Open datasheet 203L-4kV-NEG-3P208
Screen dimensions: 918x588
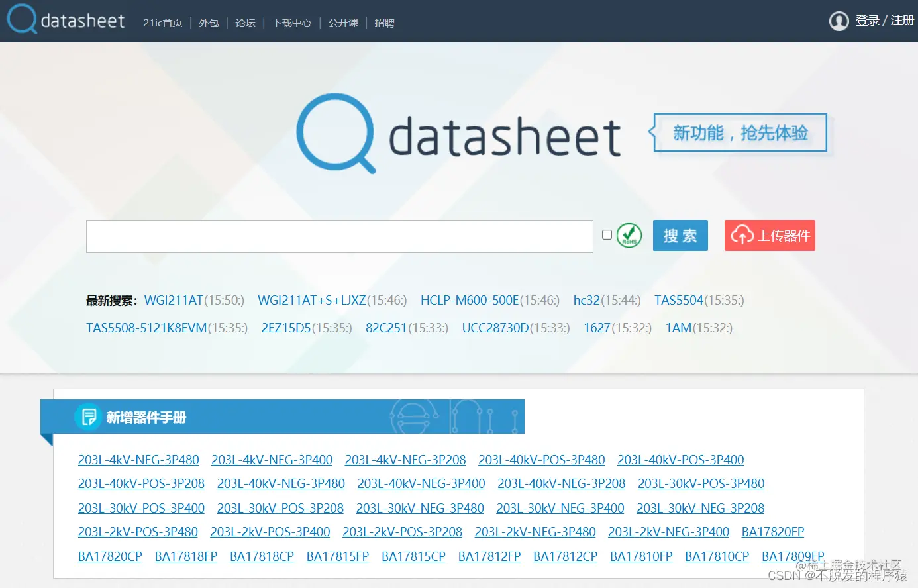(x=405, y=460)
